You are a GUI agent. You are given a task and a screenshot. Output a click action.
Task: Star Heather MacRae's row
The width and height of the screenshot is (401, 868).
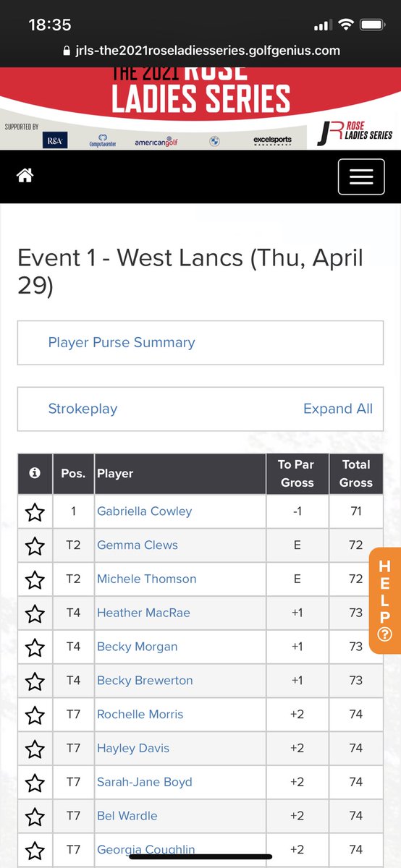point(35,613)
